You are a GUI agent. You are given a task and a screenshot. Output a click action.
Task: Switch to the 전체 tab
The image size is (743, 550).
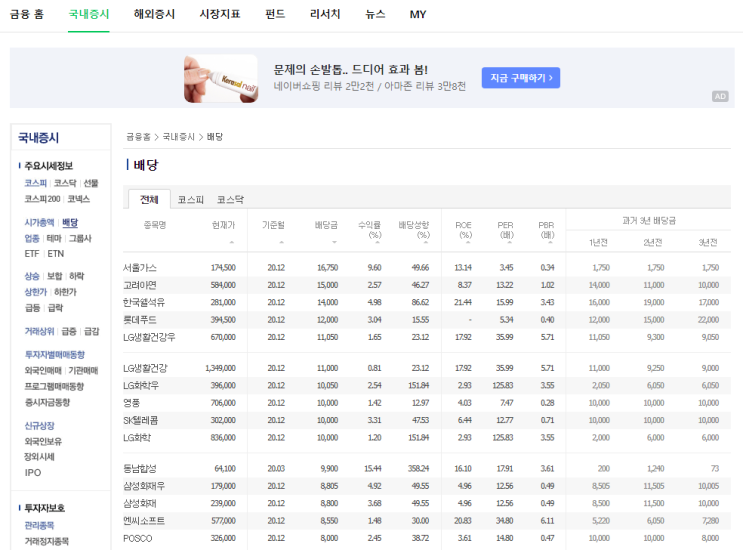(149, 199)
